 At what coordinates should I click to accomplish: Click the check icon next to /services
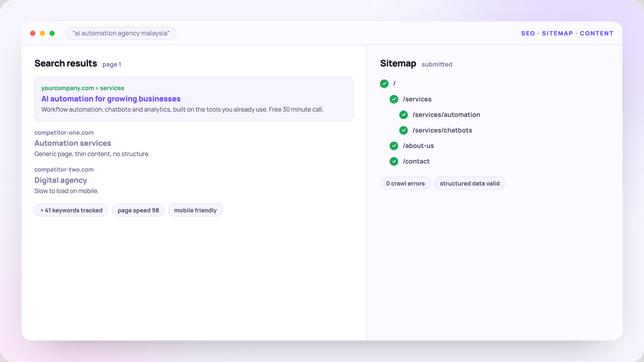point(394,99)
